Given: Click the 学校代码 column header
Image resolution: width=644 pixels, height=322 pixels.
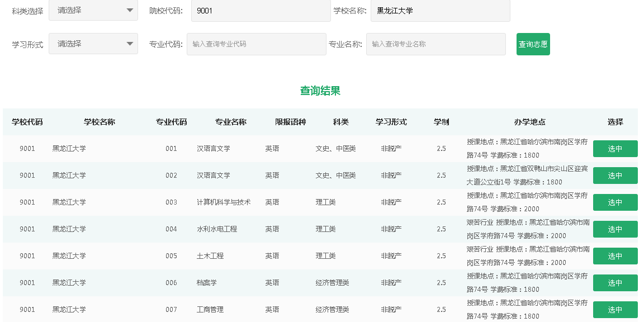Looking at the screenshot, I should pyautogui.click(x=27, y=122).
